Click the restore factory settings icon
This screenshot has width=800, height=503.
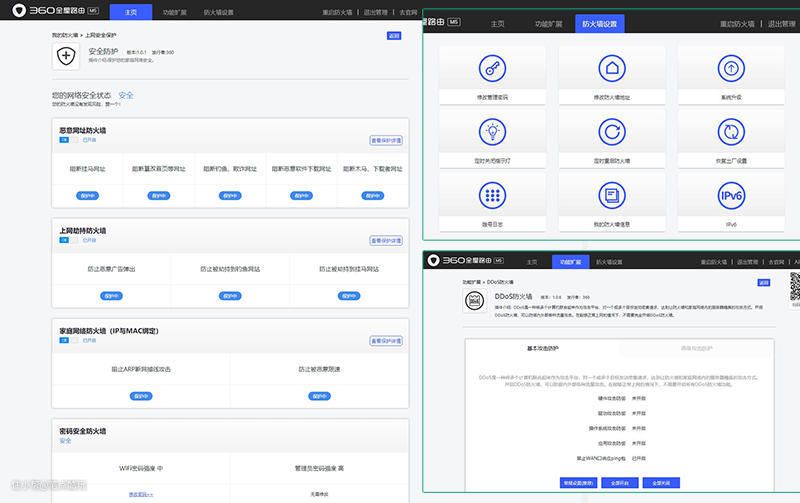[x=730, y=131]
